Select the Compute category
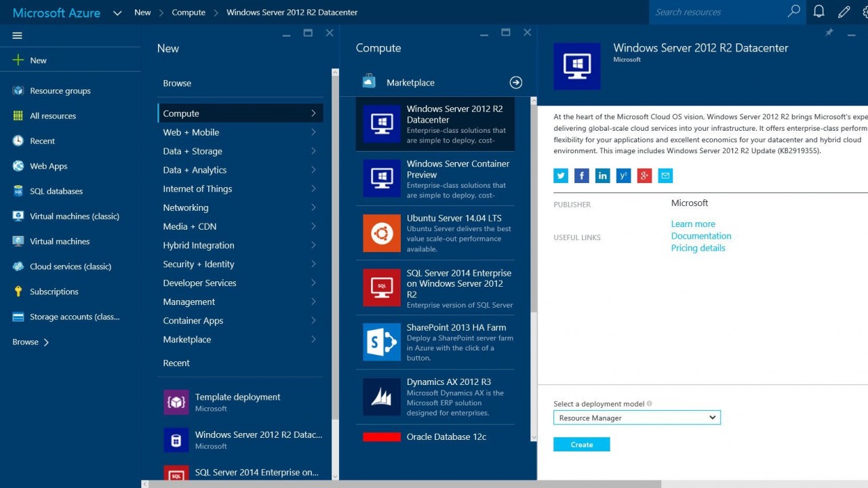Image resolution: width=868 pixels, height=488 pixels. [x=240, y=113]
